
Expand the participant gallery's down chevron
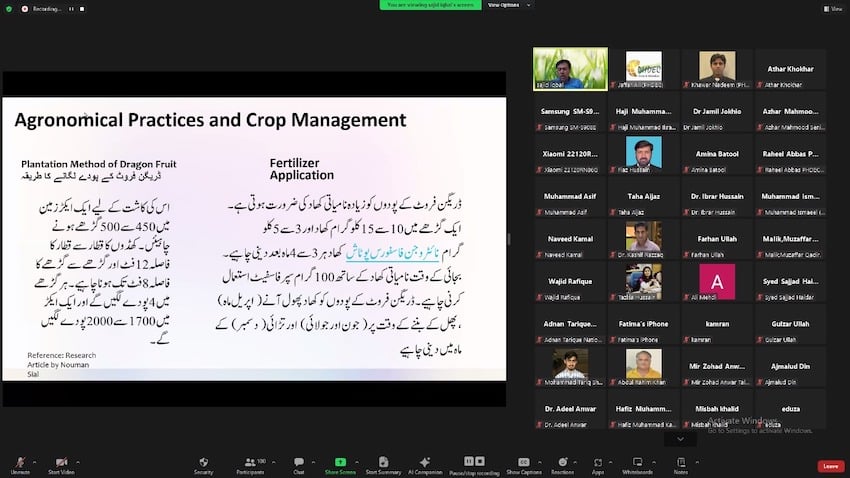click(680, 438)
